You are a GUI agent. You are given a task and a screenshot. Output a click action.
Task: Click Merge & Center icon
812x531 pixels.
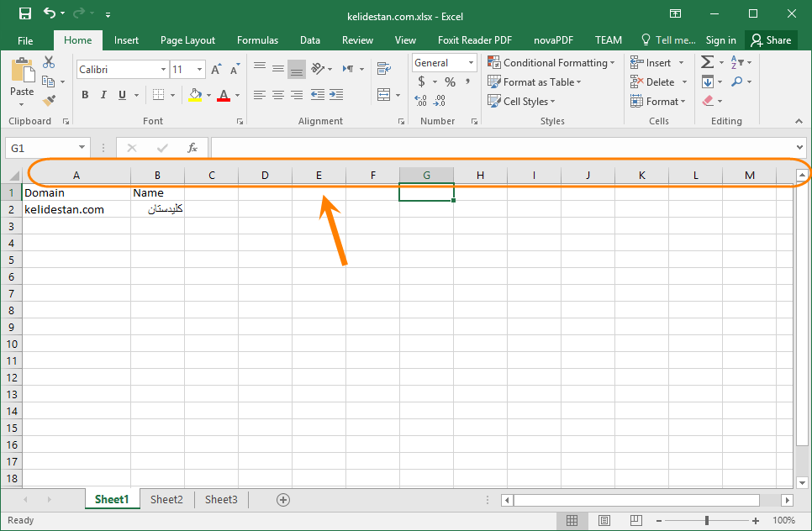click(384, 95)
